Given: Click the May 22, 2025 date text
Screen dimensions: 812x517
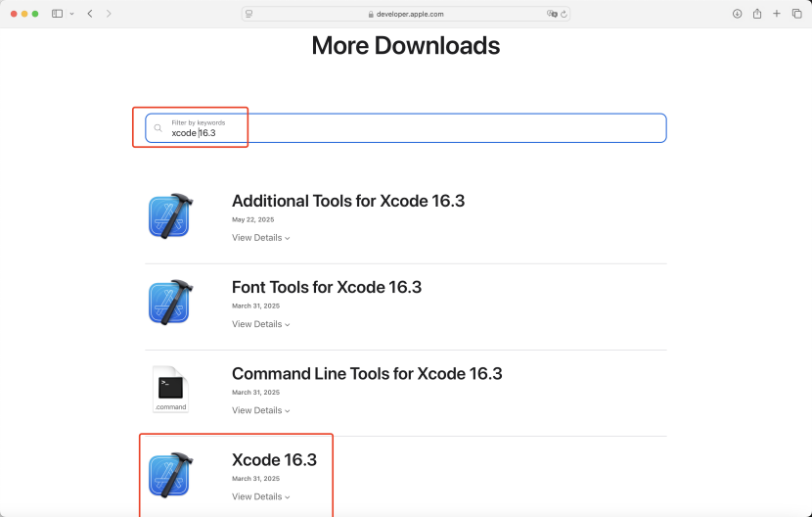Looking at the screenshot, I should 252,219.
